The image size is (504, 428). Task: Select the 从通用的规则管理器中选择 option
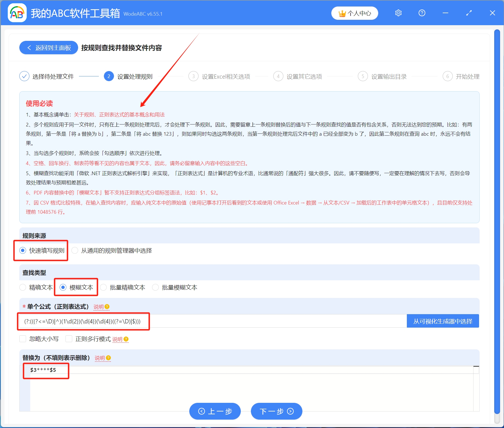tap(74, 251)
